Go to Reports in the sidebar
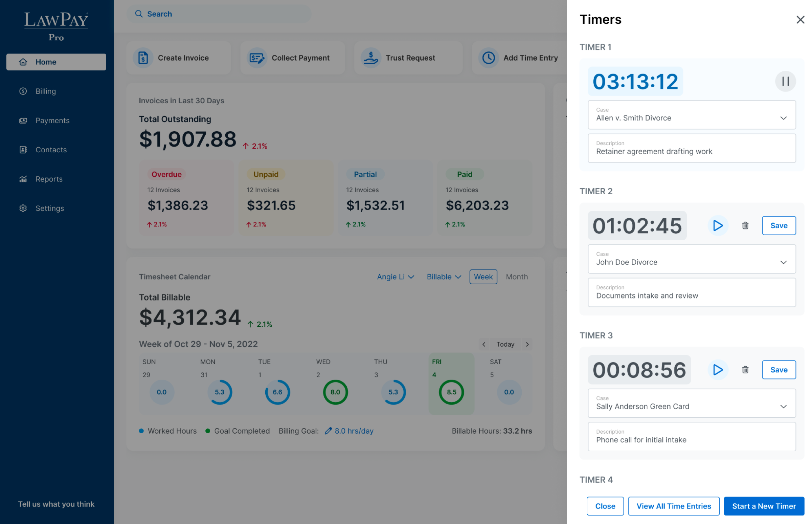812x524 pixels. pos(49,179)
